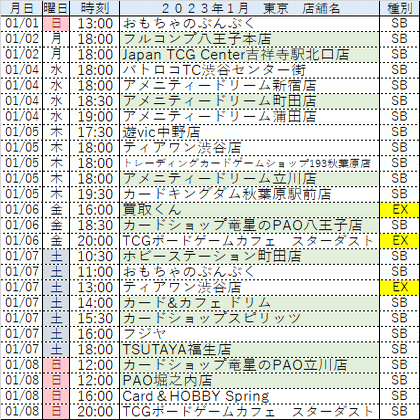420x420 pixels.
Task: Select the 19:00 time cell
Action: (x=94, y=116)
